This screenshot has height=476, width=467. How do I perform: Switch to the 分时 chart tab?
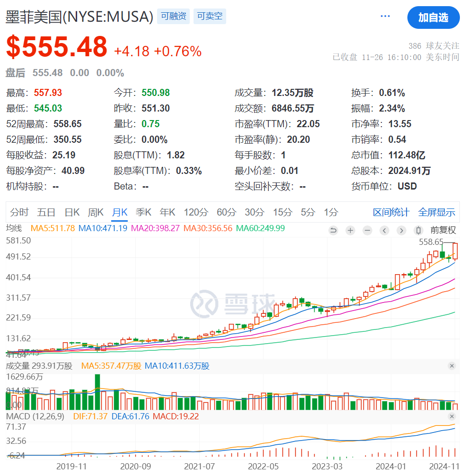point(19,212)
